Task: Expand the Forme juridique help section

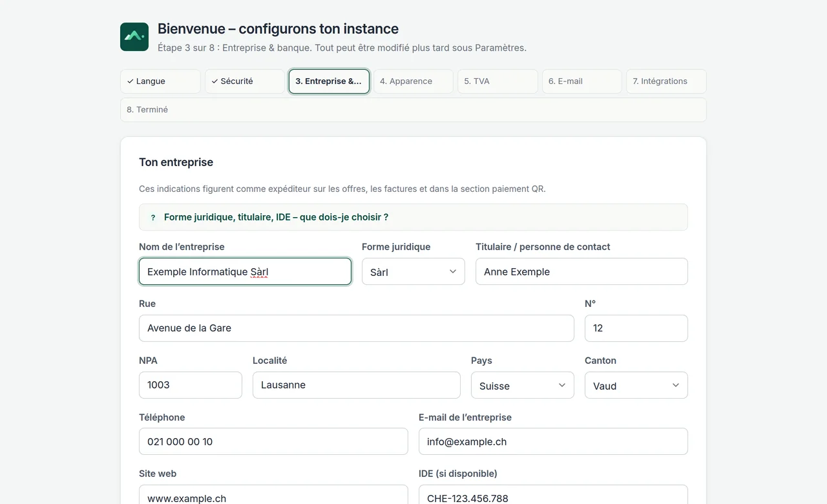Action: tap(413, 217)
